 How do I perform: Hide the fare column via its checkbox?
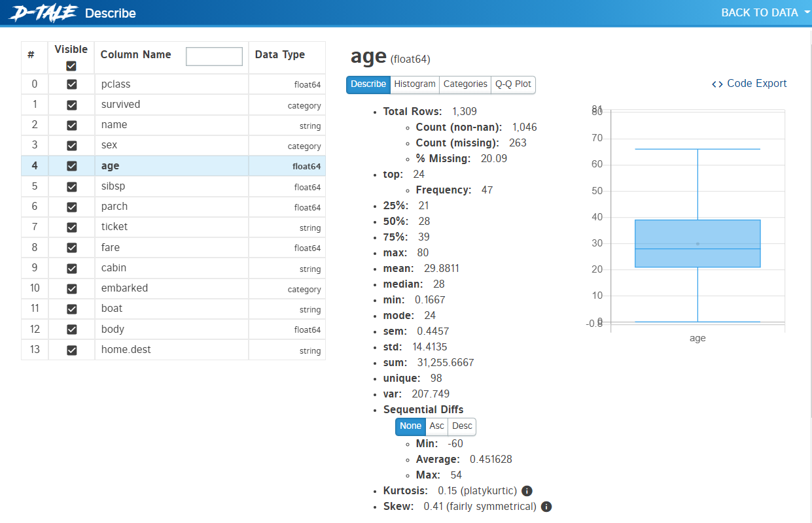[72, 248]
